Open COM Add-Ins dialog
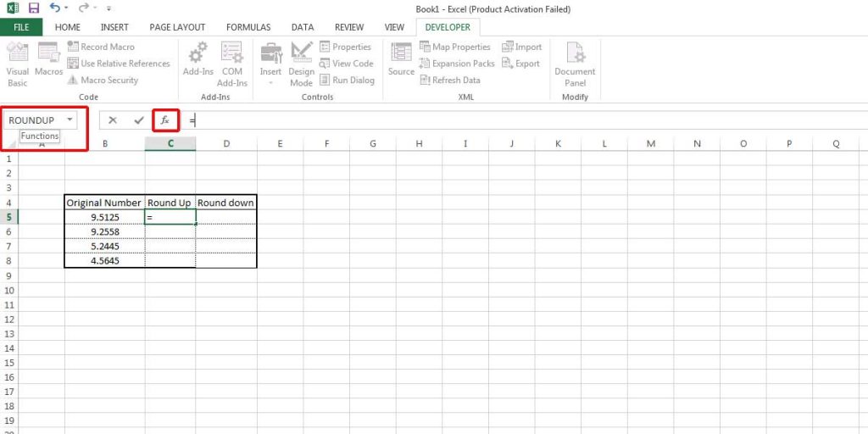Viewport: 868px width, 434px height. coord(232,64)
